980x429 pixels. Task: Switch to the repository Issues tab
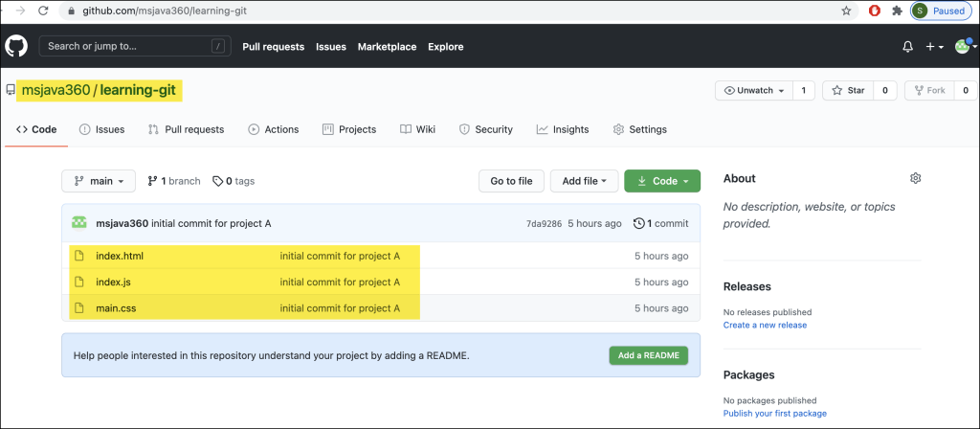click(101, 129)
